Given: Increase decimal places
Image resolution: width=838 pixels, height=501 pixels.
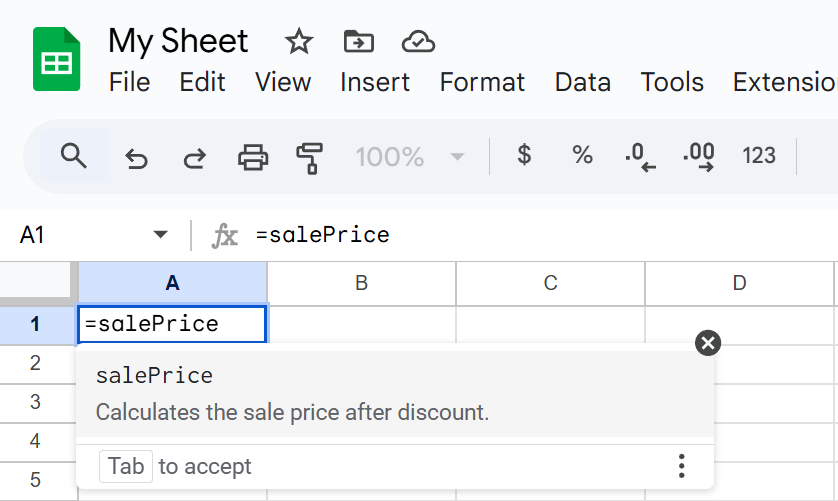Looking at the screenshot, I should pyautogui.click(x=699, y=157).
